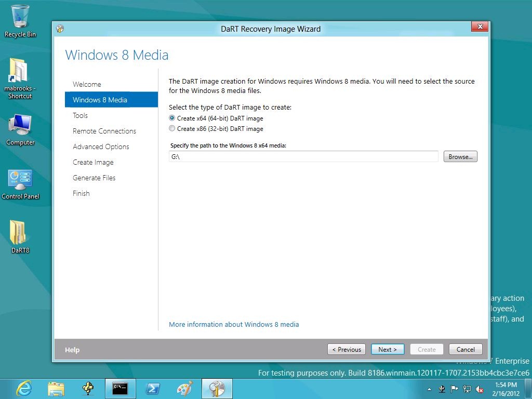
Task: Open More information about Windows 8 media
Action: point(234,324)
